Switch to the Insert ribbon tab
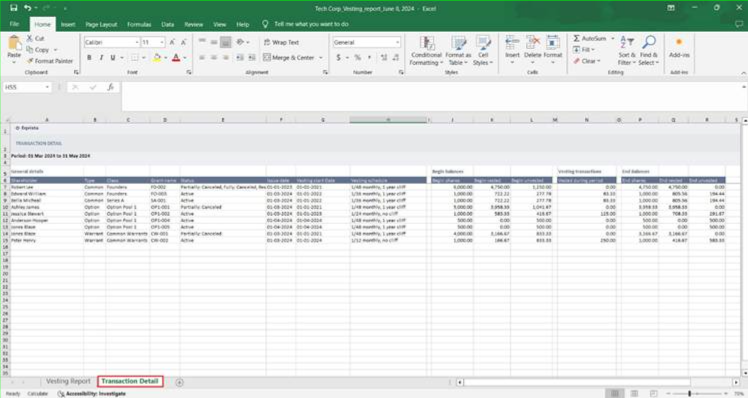 68,24
